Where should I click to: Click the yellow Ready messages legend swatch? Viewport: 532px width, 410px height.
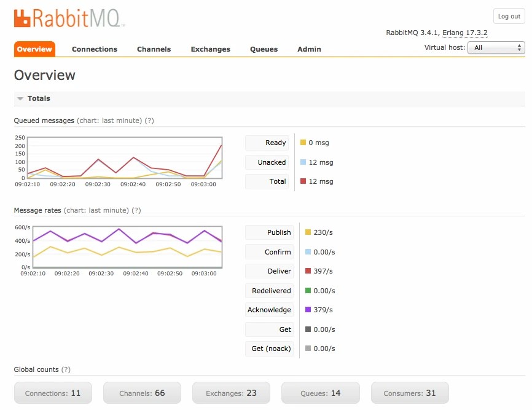click(x=303, y=143)
